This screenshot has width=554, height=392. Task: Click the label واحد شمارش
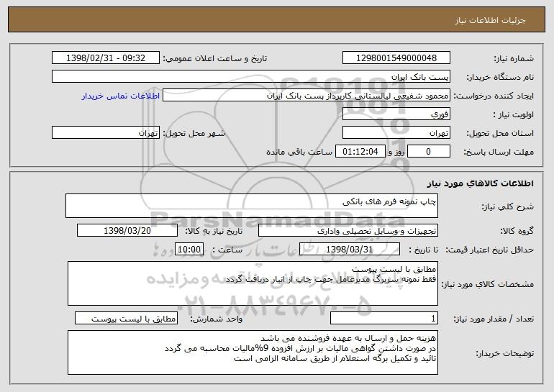point(217,319)
